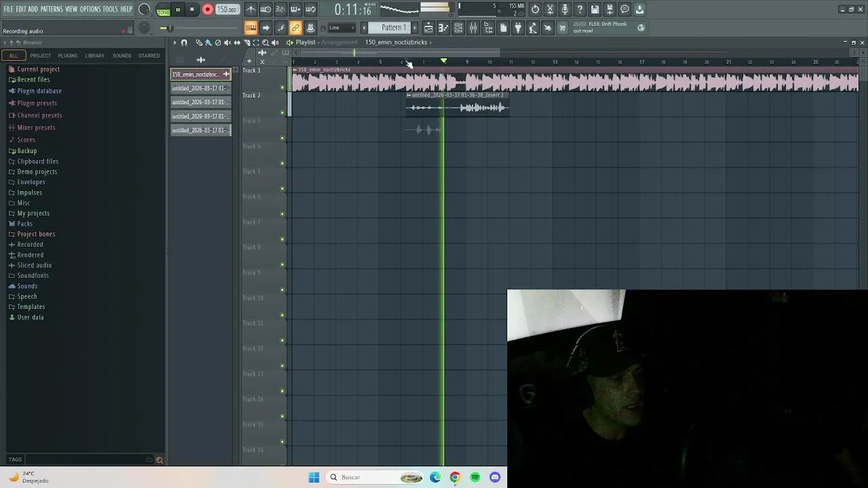The width and height of the screenshot is (868, 488).
Task: Switch to the PLUGINS browser tab
Action: click(x=67, y=56)
